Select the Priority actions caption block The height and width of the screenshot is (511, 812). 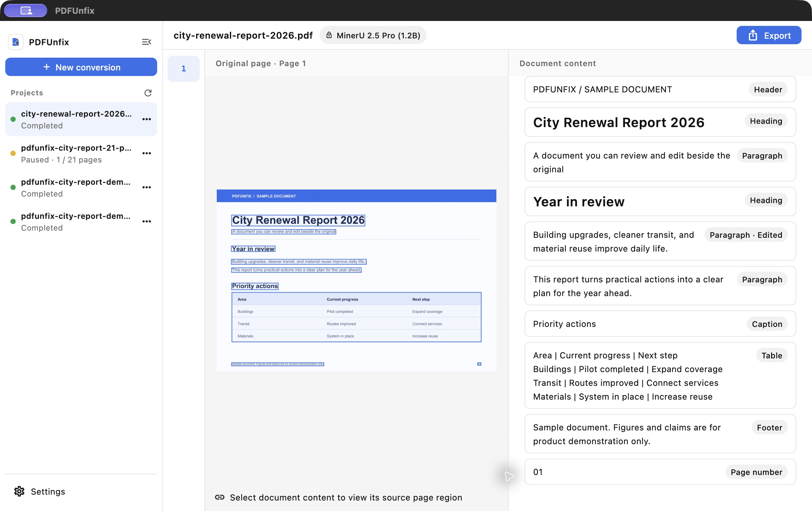(x=660, y=324)
